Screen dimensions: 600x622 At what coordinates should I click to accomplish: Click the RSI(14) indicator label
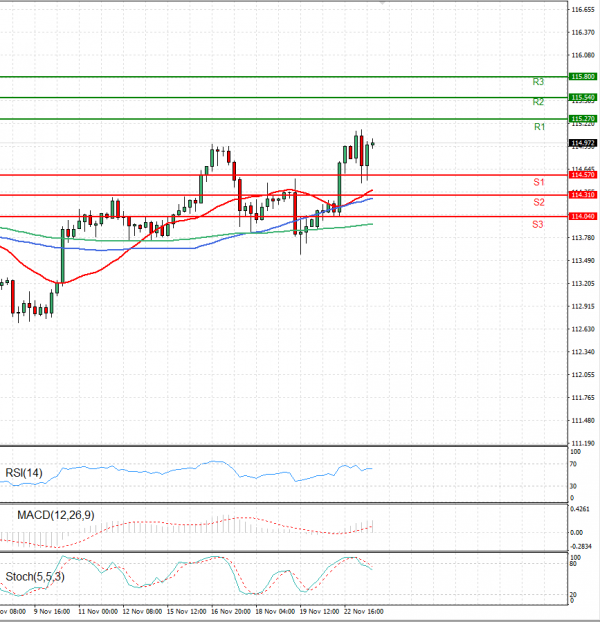24,473
